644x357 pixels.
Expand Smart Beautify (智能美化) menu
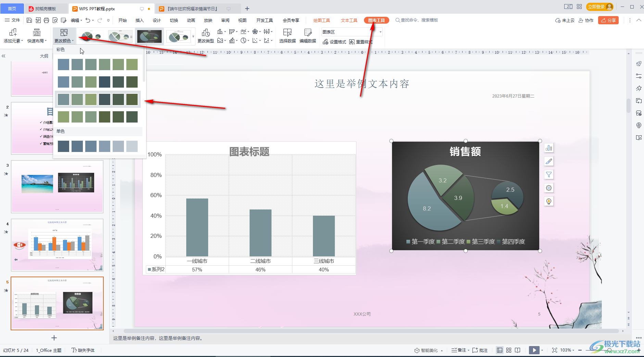(x=429, y=350)
